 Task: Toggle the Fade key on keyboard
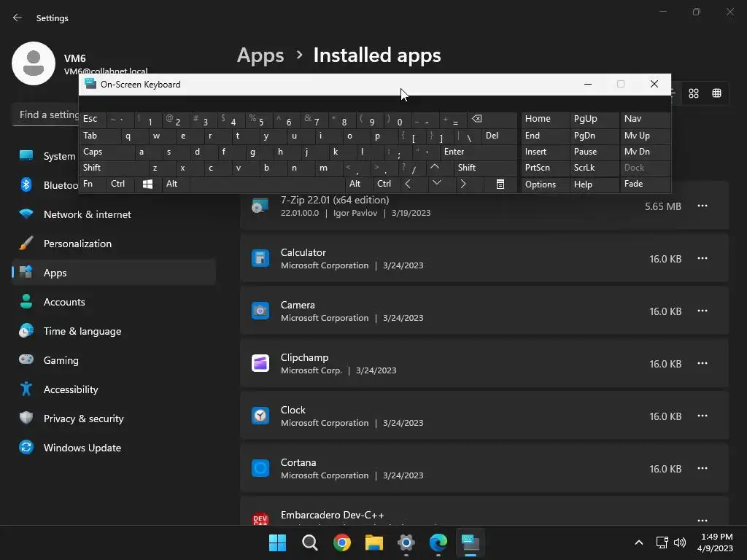645,184
